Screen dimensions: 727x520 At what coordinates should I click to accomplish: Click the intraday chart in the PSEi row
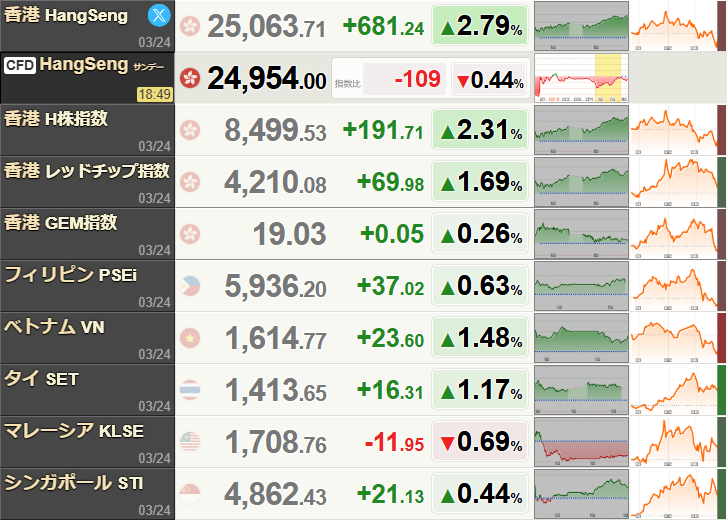point(581,286)
